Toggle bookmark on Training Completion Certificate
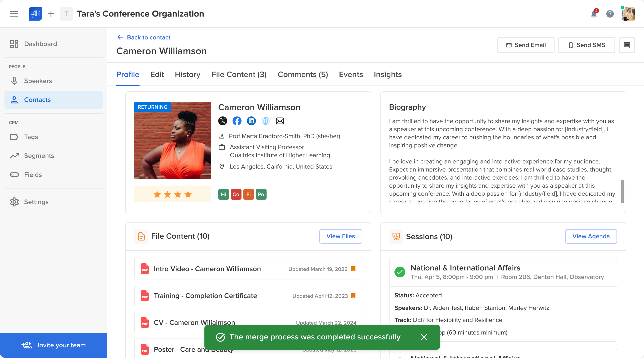Screen dimensions: 644x358 (x=353, y=295)
